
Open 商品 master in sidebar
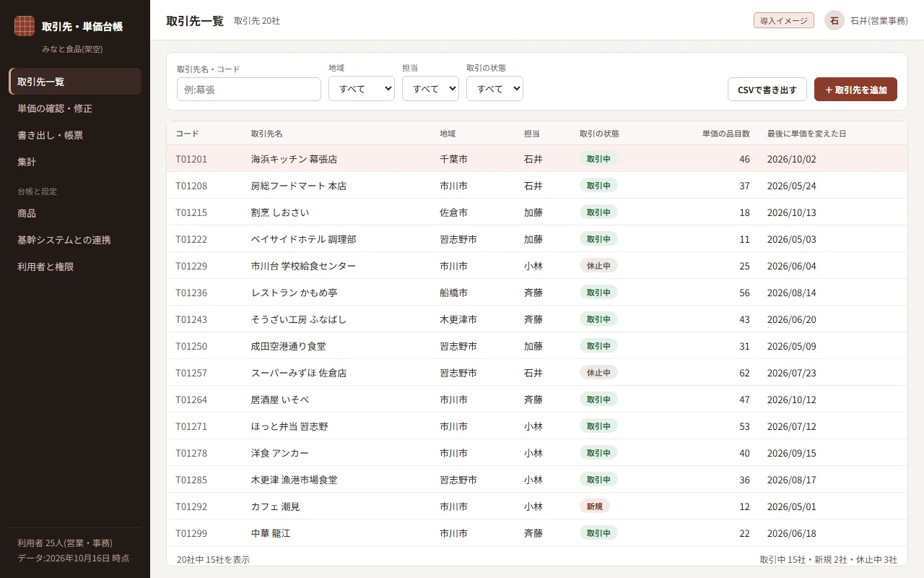click(x=75, y=213)
